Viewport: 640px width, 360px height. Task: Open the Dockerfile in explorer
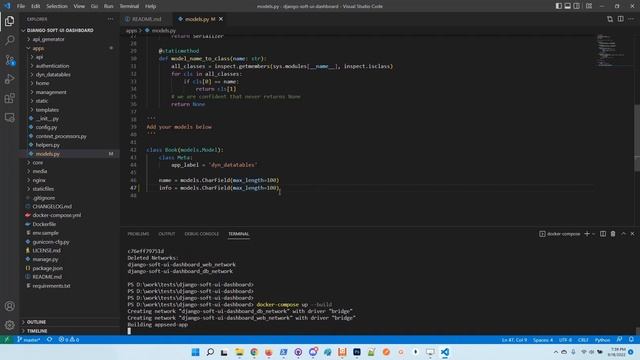44,224
